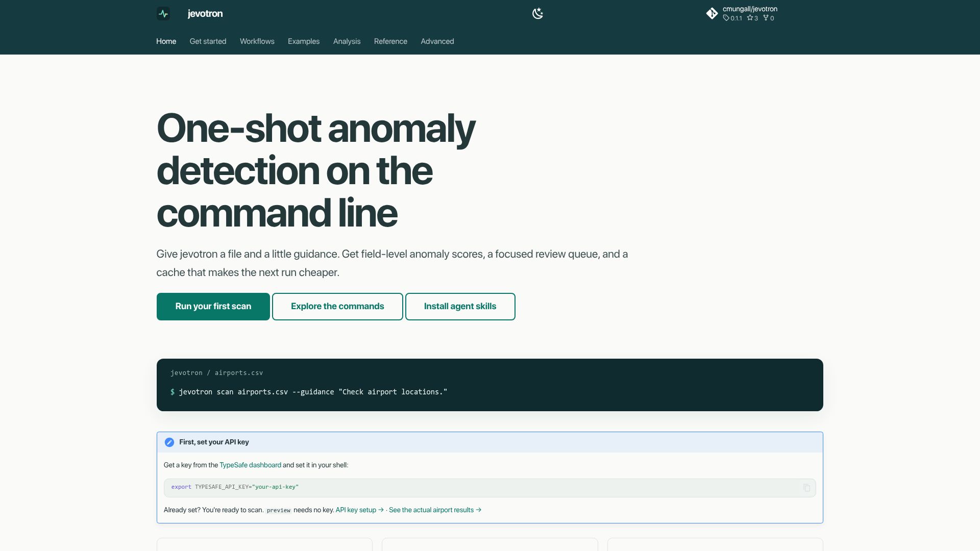The height and width of the screenshot is (551, 980).
Task: Click the star count showing 3
Action: [752, 18]
